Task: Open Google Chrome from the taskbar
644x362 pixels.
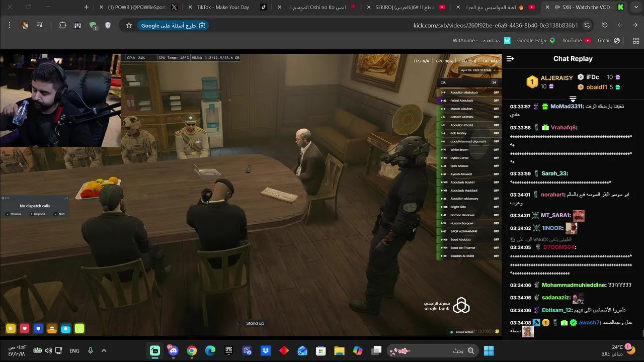Action: point(192,350)
